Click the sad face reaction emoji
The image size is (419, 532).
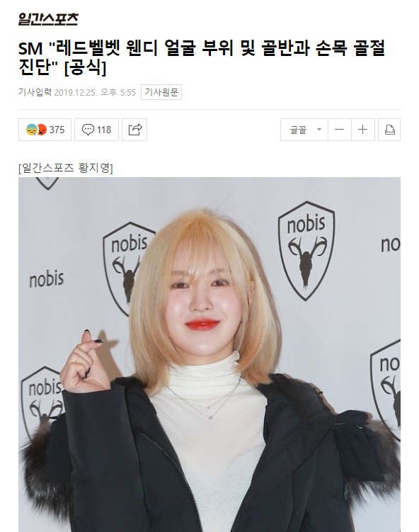click(x=32, y=130)
